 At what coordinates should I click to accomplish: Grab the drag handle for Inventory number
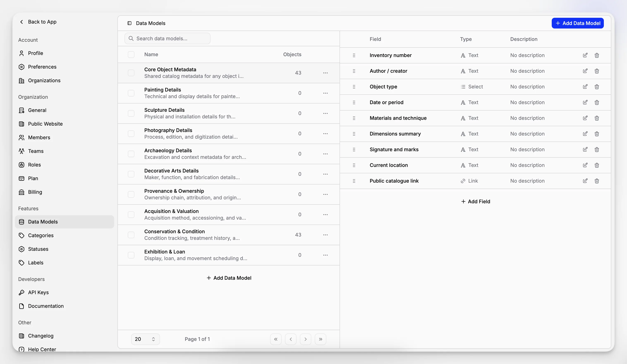tap(354, 55)
